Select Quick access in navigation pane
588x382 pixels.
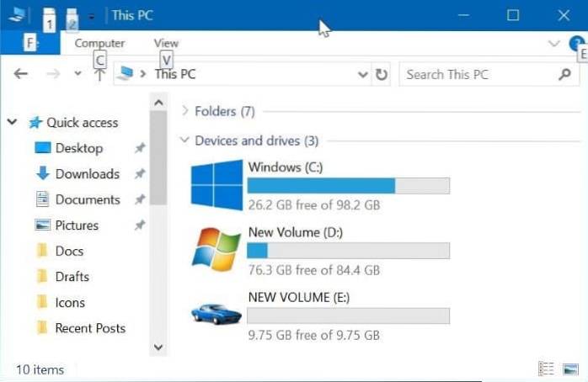point(82,123)
